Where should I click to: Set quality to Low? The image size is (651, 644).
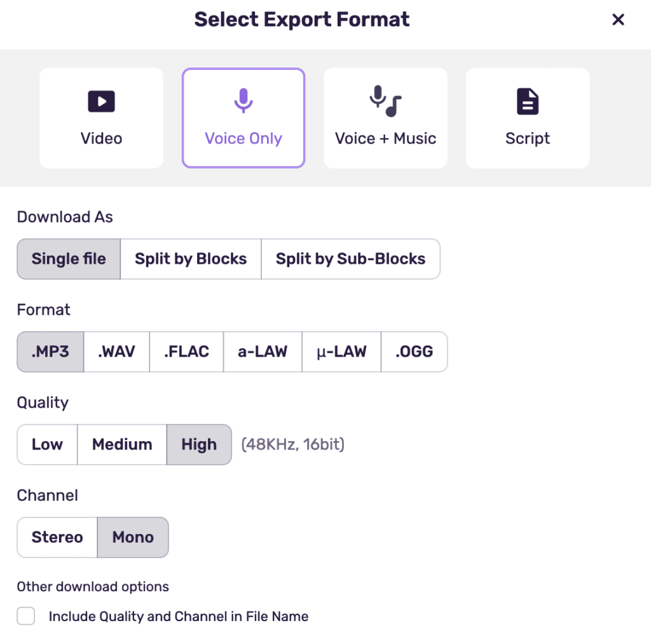(46, 444)
